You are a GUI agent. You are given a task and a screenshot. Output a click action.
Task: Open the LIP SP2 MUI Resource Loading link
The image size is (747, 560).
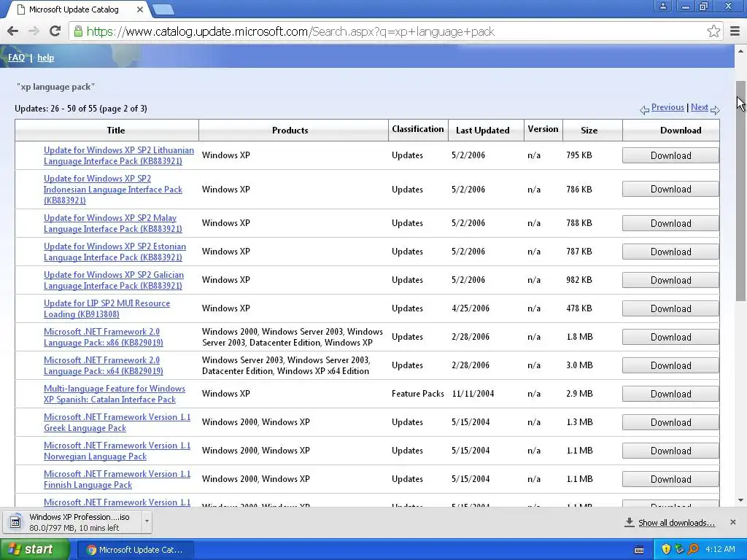click(x=107, y=308)
